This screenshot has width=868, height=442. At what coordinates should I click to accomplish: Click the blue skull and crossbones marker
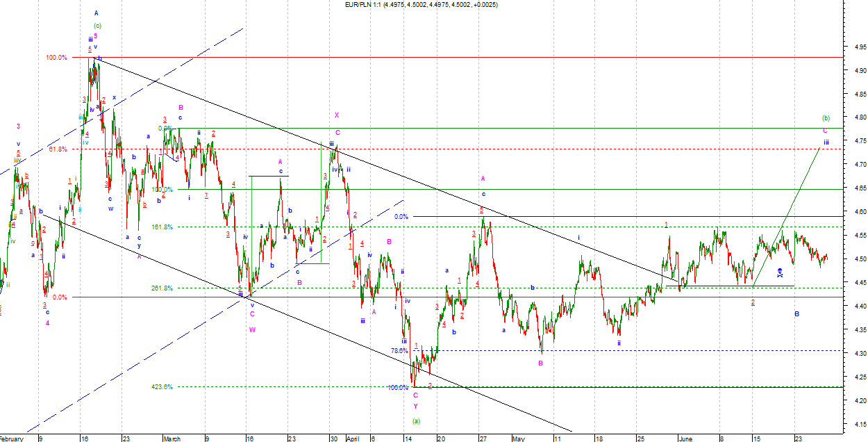click(x=780, y=272)
